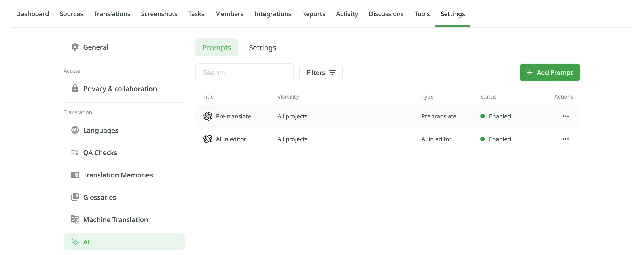The width and height of the screenshot is (644, 255).
Task: Click the Languages globe icon
Action: pyautogui.click(x=75, y=130)
